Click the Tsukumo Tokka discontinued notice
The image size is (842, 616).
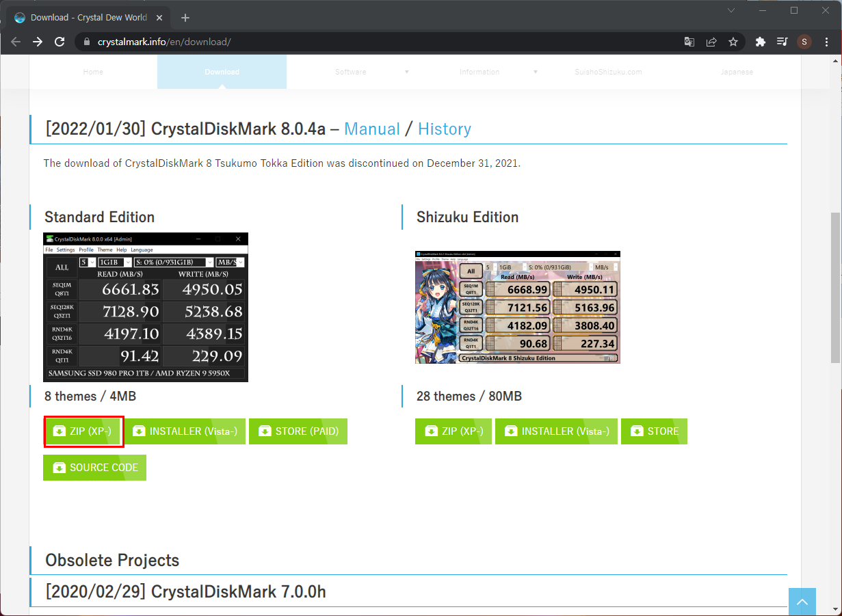[x=282, y=163]
